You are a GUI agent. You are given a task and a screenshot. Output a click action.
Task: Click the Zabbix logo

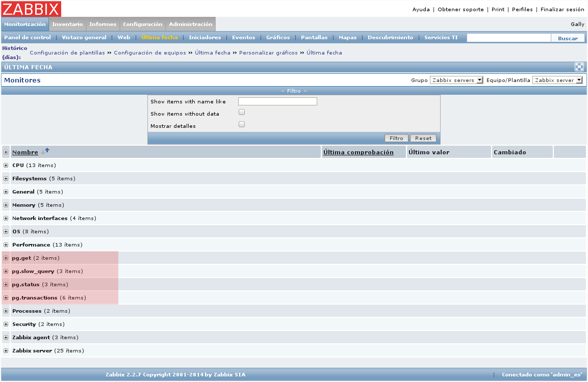[x=31, y=9]
